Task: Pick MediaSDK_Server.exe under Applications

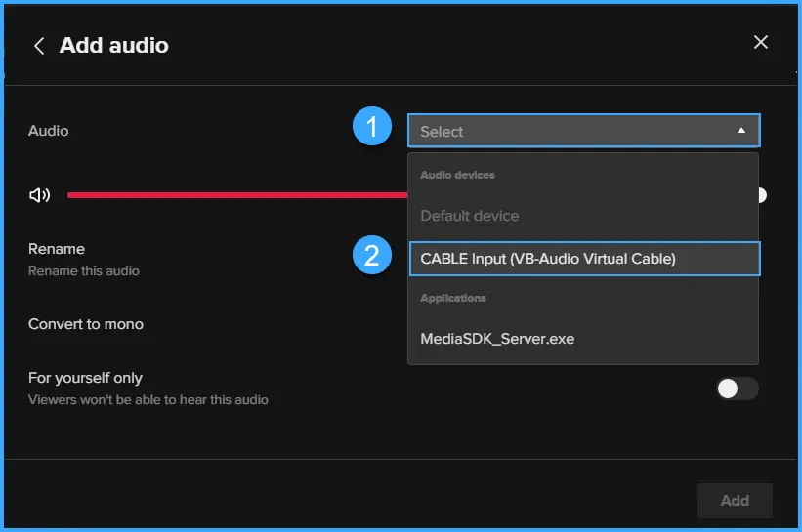Action: (497, 339)
